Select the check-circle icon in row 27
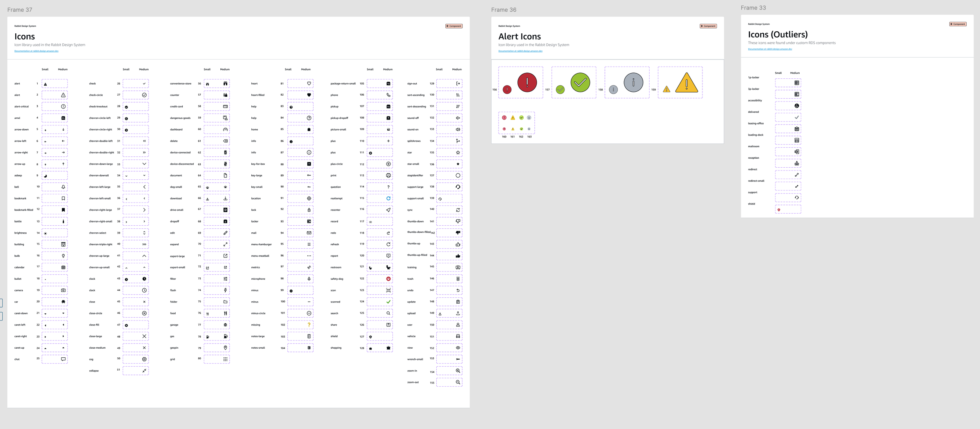Screen dimensions: 980x429 pyautogui.click(x=144, y=95)
